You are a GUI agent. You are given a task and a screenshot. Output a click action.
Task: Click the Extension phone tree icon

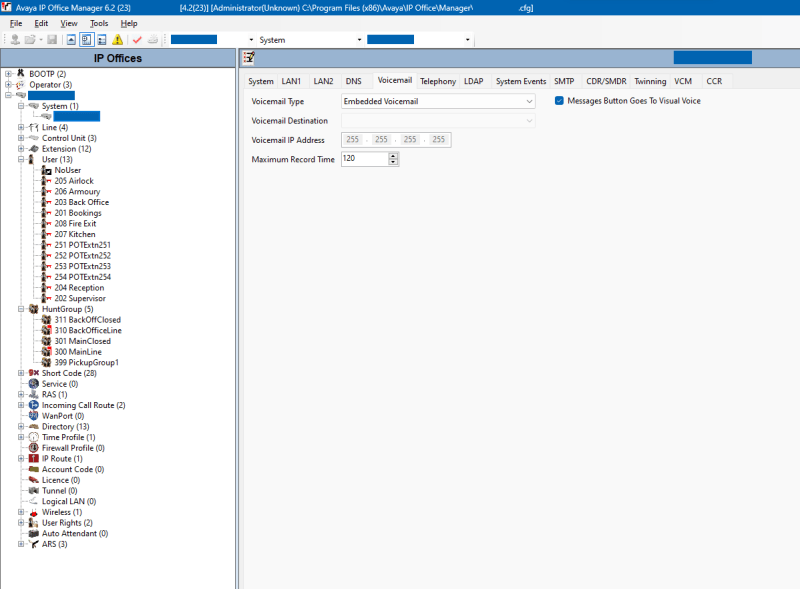tap(34, 149)
